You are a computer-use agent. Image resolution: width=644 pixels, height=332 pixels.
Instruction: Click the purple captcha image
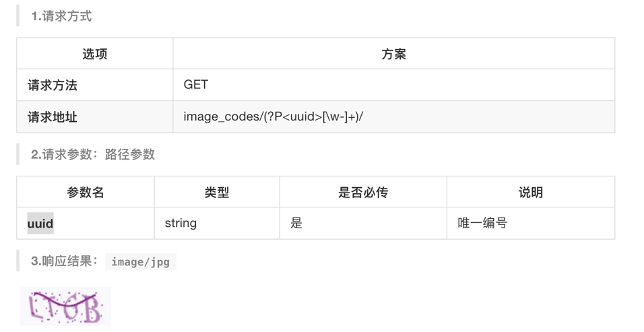[65, 306]
